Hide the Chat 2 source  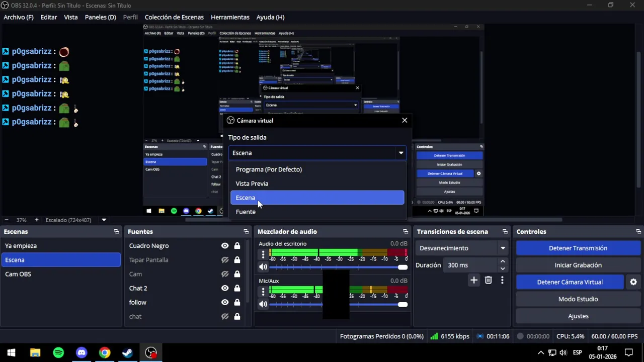[225, 288]
